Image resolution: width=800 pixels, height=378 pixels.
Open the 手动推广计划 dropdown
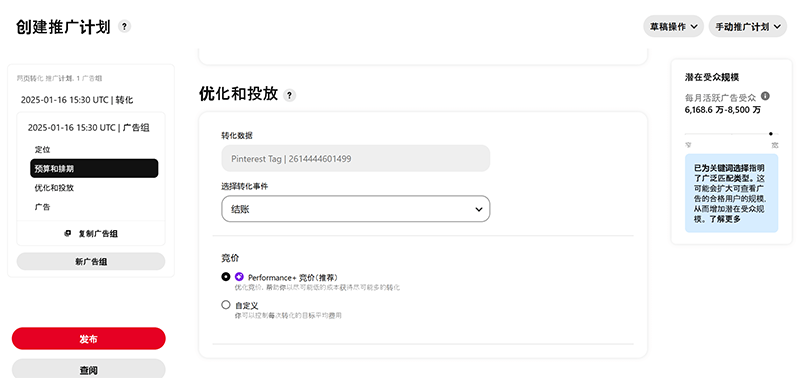click(747, 27)
